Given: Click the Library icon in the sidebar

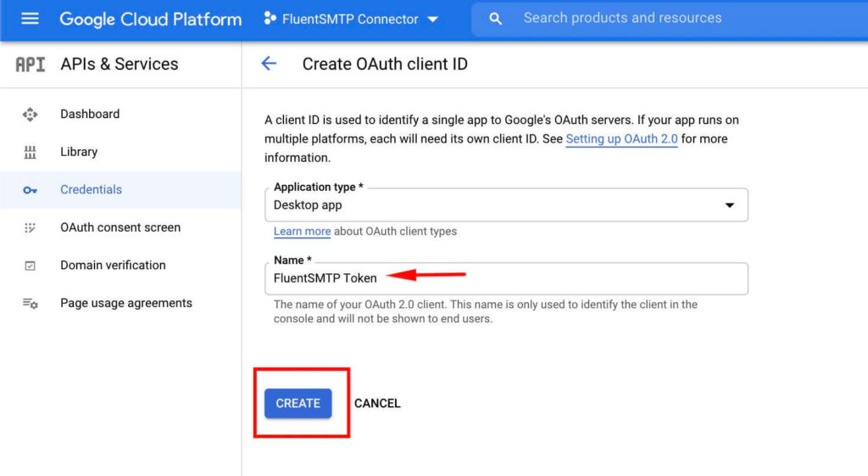Looking at the screenshot, I should [x=30, y=152].
